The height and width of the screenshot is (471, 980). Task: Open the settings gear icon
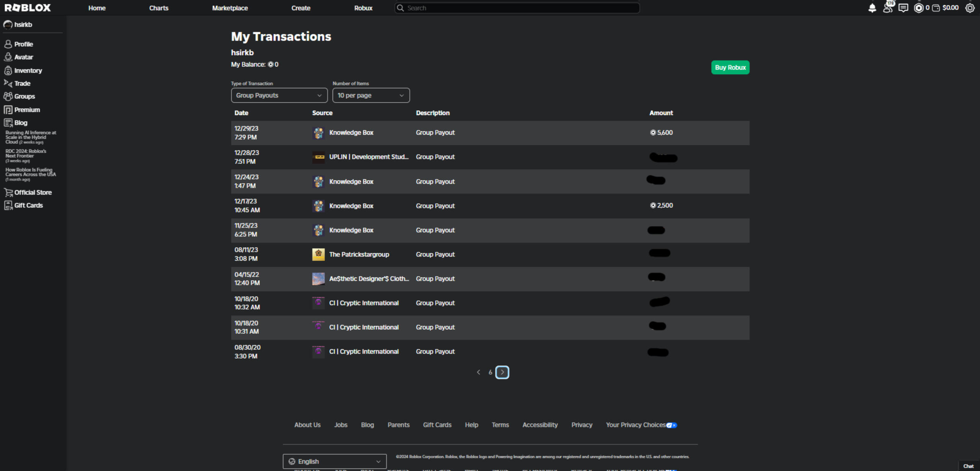(x=970, y=8)
